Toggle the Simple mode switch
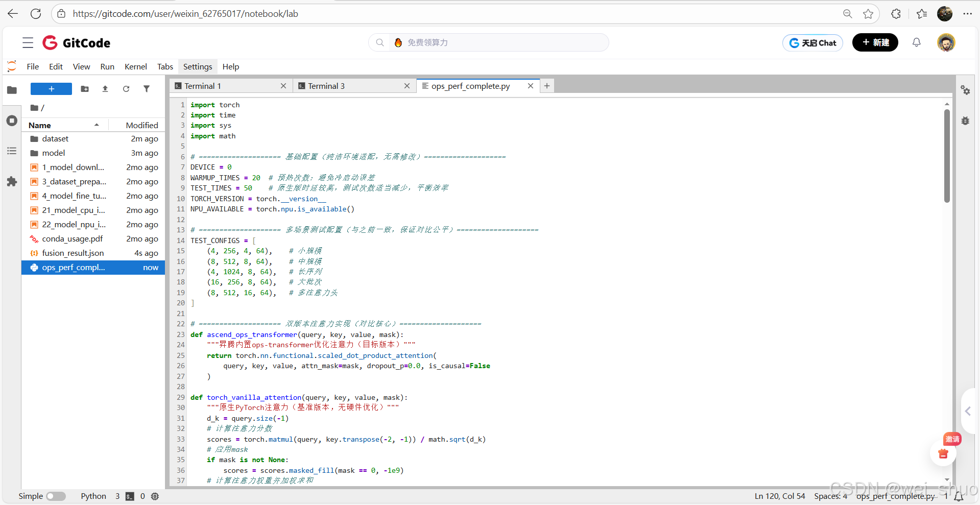Image resolution: width=980 pixels, height=505 pixels. click(56, 496)
